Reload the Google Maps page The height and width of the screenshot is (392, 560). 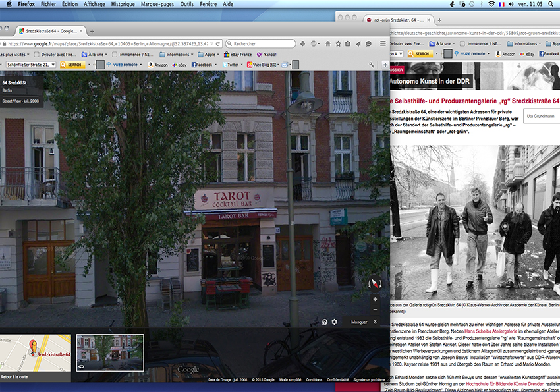point(218,44)
